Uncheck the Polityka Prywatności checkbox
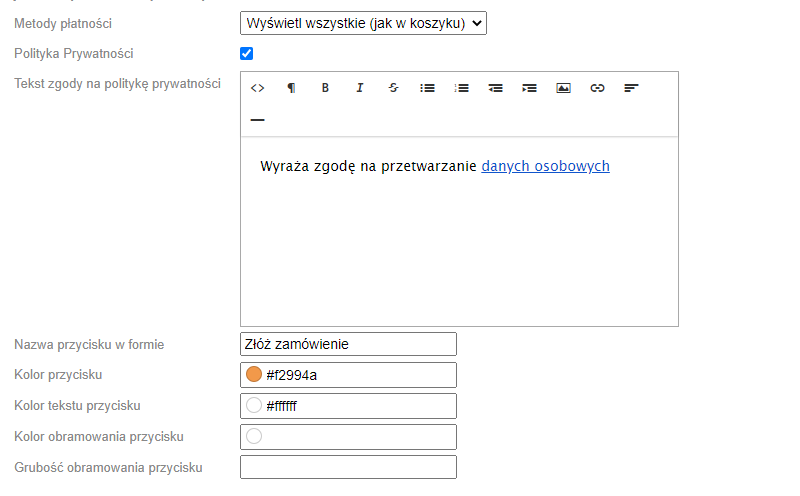Viewport: 800px width, 496px height. pyautogui.click(x=247, y=53)
